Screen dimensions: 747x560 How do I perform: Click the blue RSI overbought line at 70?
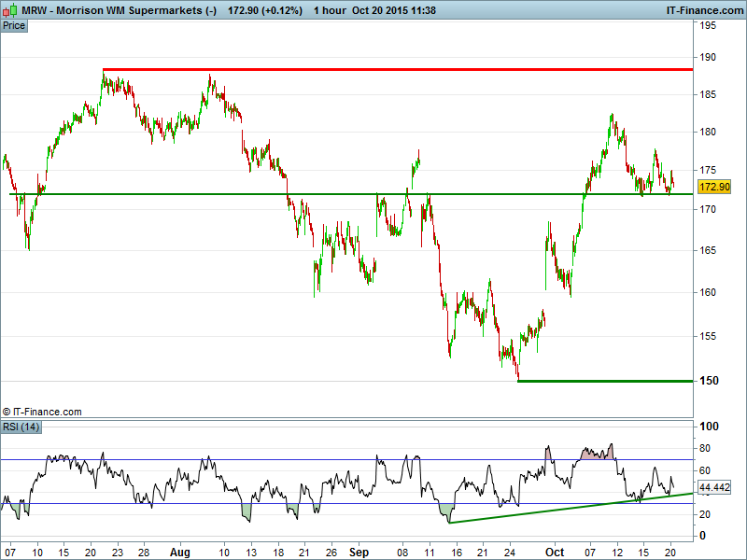coord(280,459)
